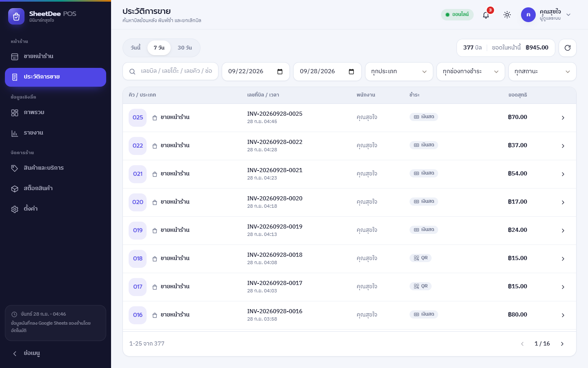Click the user avatar circle
This screenshot has width=588, height=368.
pyautogui.click(x=528, y=15)
